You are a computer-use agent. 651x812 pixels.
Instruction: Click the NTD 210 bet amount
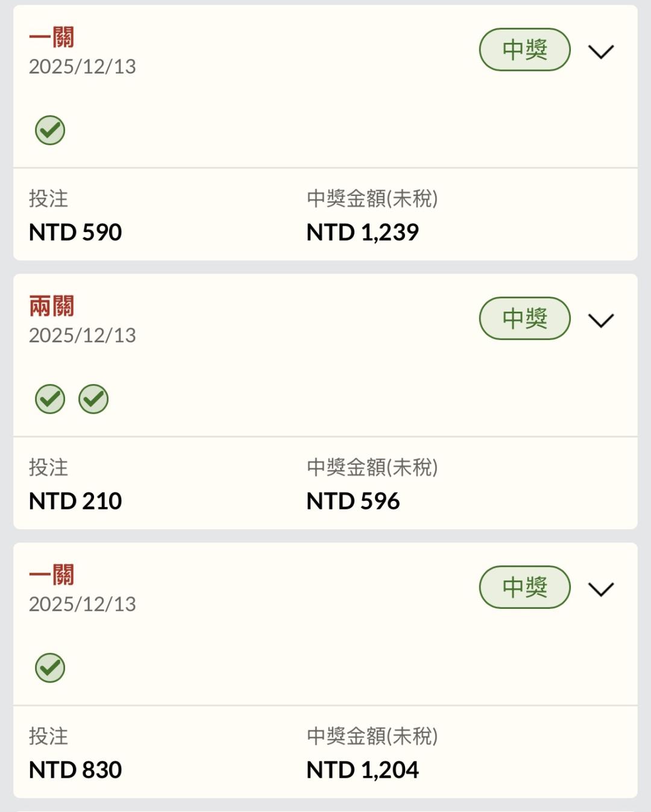[x=75, y=501]
